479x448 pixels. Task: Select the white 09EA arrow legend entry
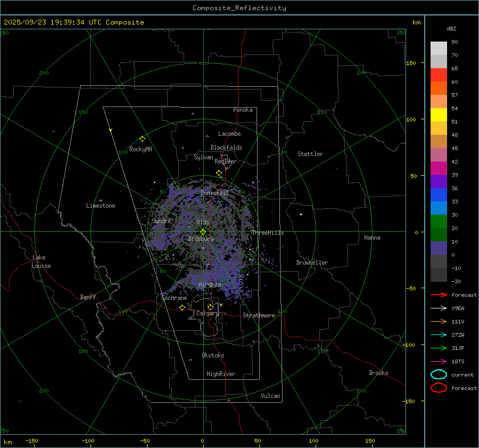(x=438, y=308)
